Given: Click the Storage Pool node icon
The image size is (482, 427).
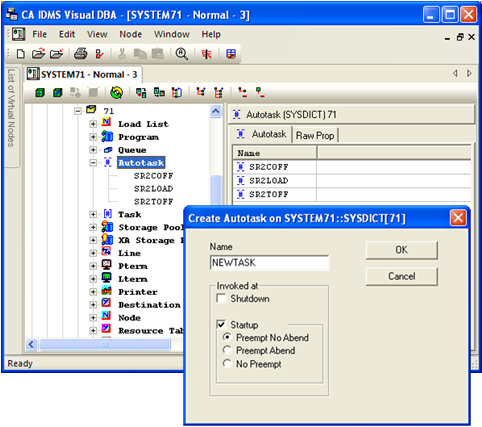Looking at the screenshot, I should 107,226.
